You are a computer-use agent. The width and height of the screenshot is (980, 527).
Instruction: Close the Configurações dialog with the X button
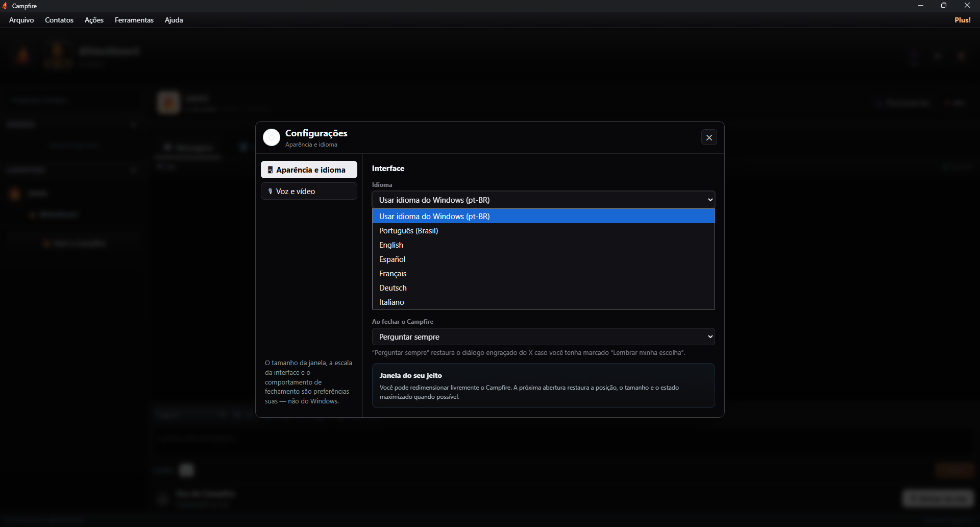(x=709, y=137)
